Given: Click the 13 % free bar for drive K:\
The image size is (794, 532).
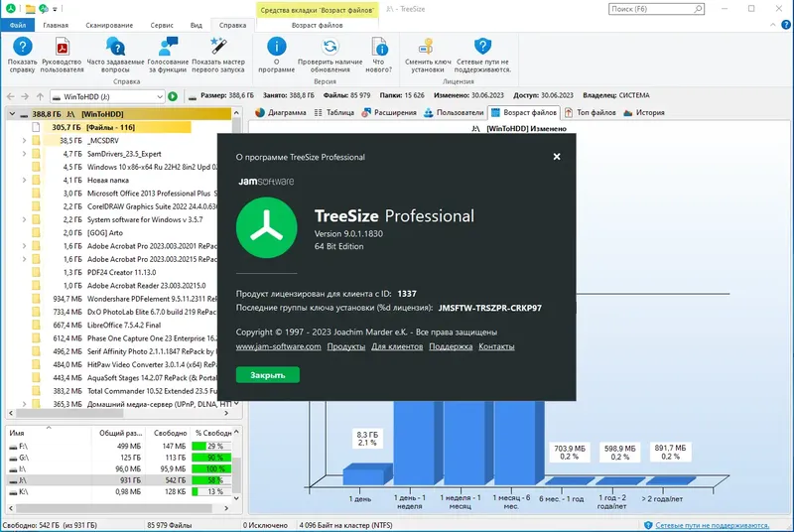Looking at the screenshot, I should (x=211, y=491).
